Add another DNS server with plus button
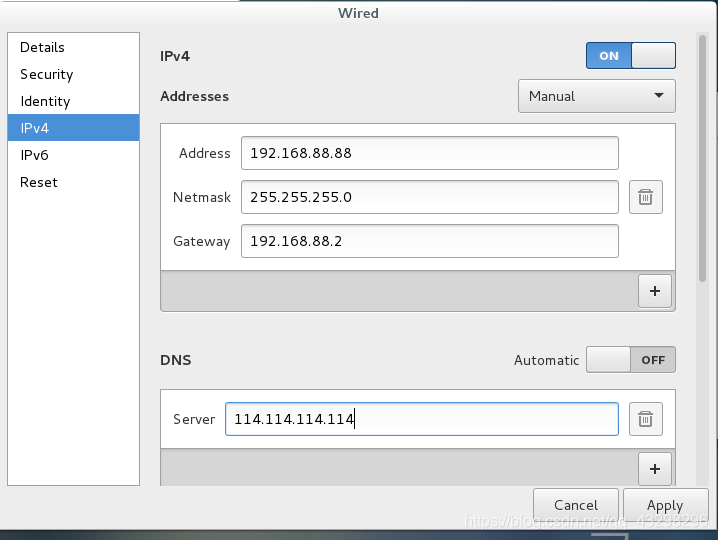Image resolution: width=718 pixels, height=540 pixels. [x=655, y=469]
